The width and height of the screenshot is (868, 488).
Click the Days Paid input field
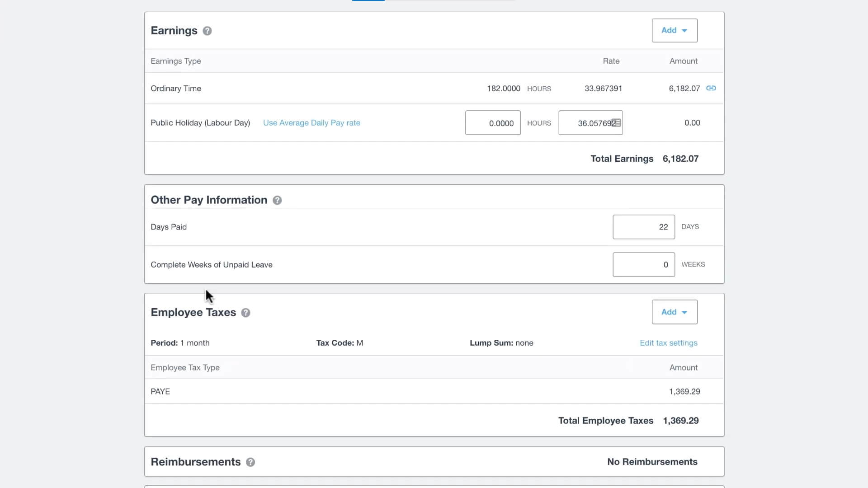(643, 227)
